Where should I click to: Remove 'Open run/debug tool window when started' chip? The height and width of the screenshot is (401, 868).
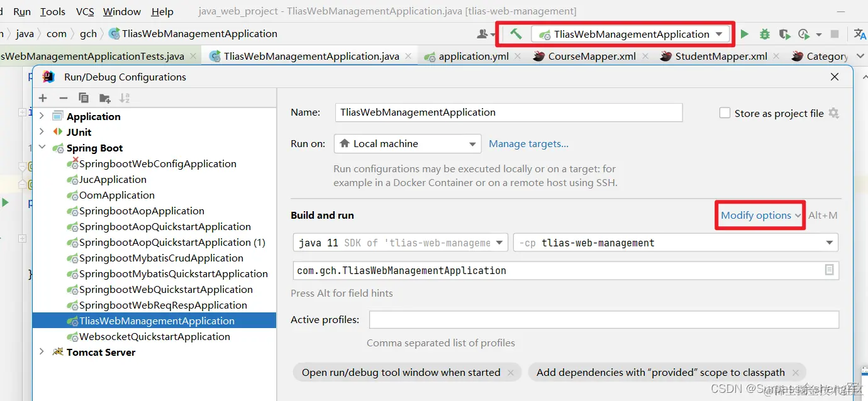(511, 373)
